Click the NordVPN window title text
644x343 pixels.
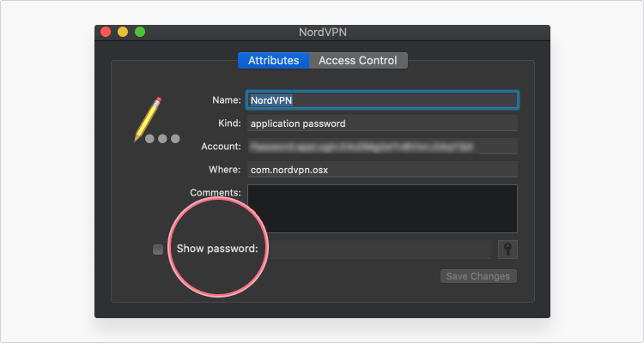tap(323, 33)
